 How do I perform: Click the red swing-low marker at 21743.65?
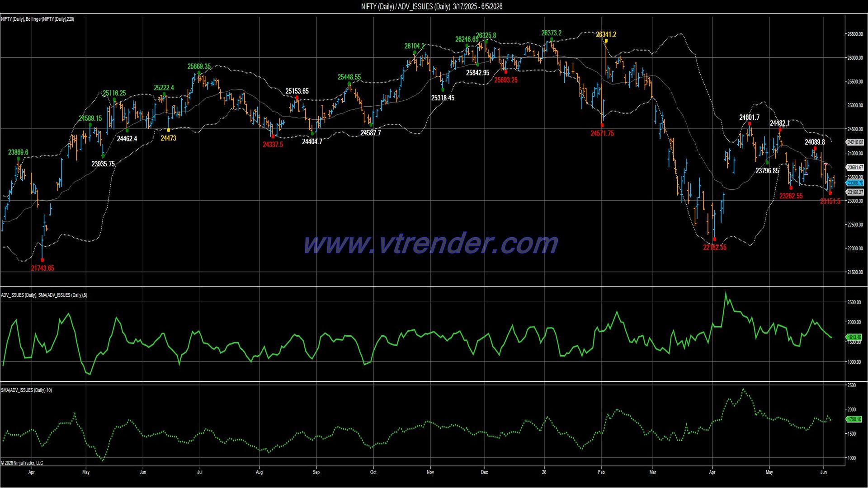(x=42, y=260)
